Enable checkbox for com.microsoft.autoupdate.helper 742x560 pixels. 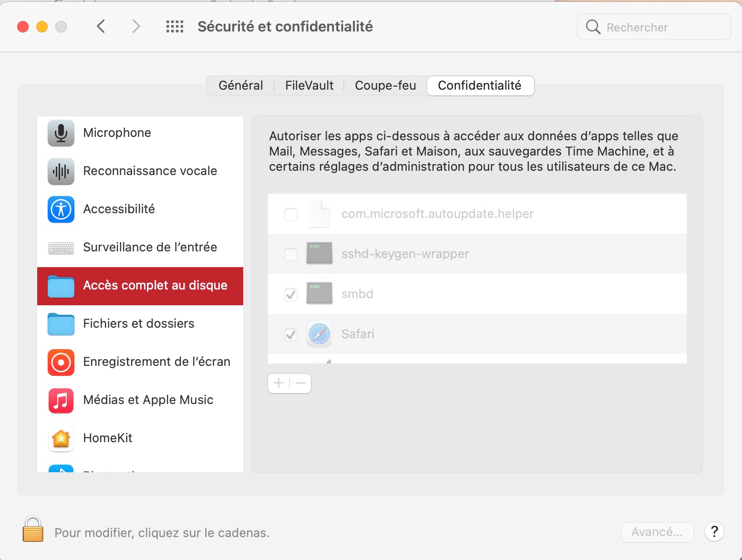pos(291,214)
